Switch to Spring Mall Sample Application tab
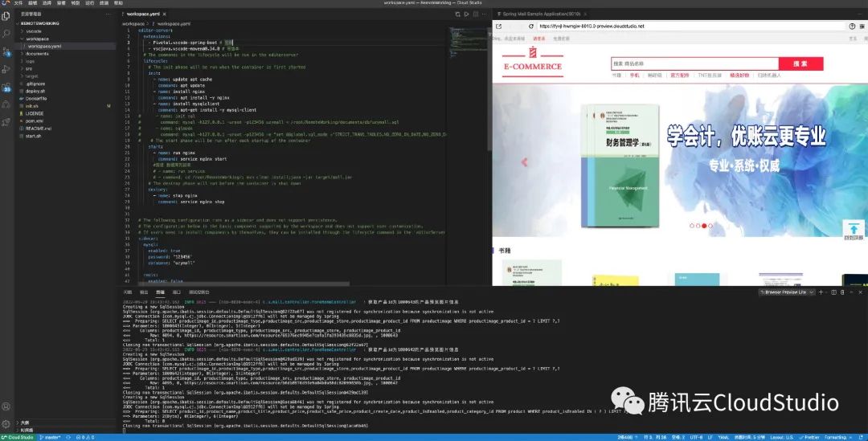The height and width of the screenshot is (441, 868). point(541,14)
